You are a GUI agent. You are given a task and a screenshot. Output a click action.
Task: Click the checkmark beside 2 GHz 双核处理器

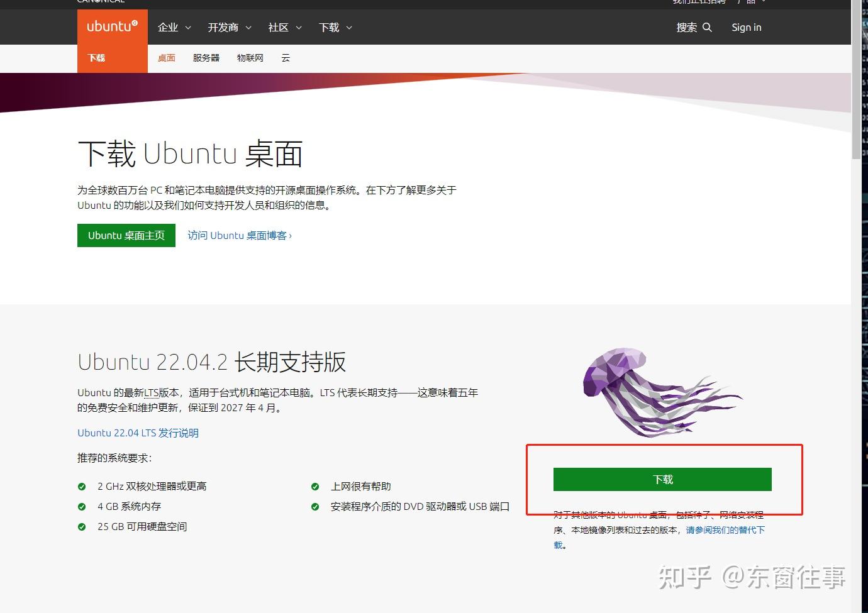82,485
